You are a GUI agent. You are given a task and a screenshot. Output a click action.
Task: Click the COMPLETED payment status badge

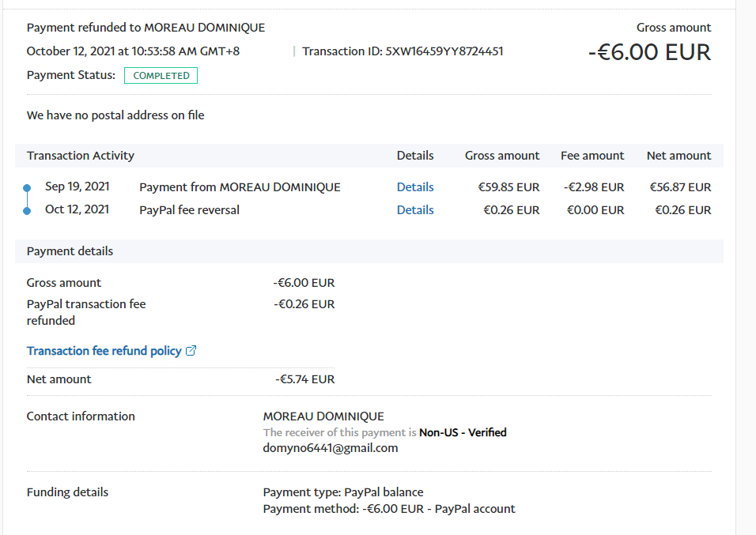tap(161, 76)
